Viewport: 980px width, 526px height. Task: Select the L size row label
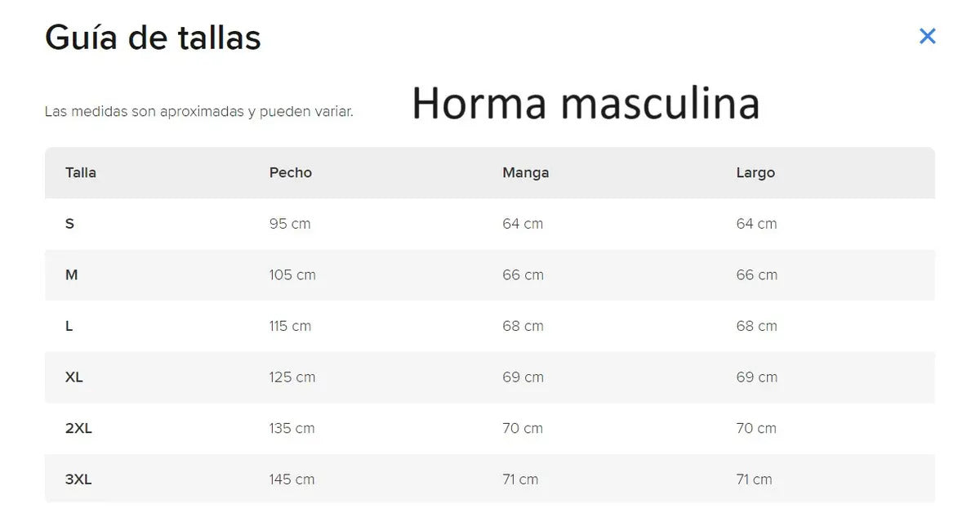coord(69,326)
